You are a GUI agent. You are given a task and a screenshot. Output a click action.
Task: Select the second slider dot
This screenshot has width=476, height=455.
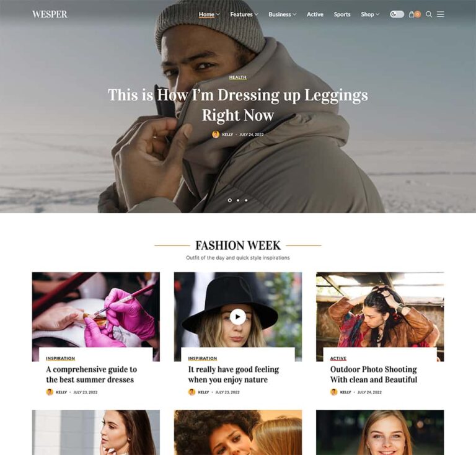(x=238, y=200)
